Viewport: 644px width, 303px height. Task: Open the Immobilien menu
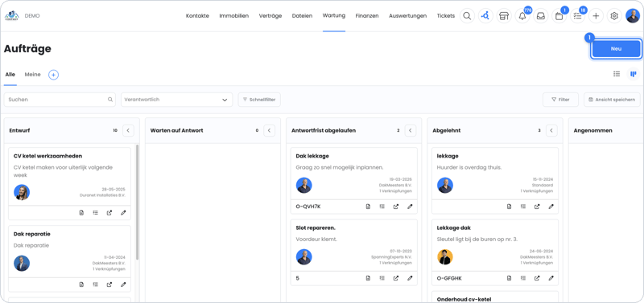pos(233,16)
